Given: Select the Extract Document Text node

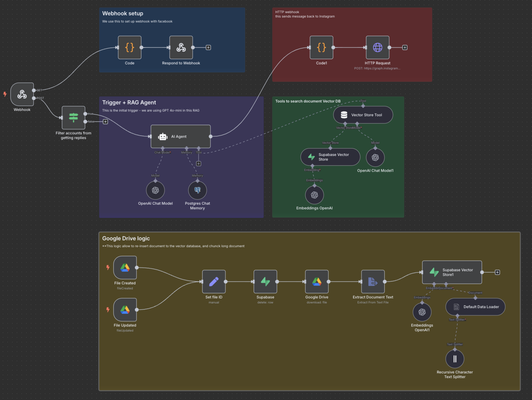Looking at the screenshot, I should click(372, 282).
